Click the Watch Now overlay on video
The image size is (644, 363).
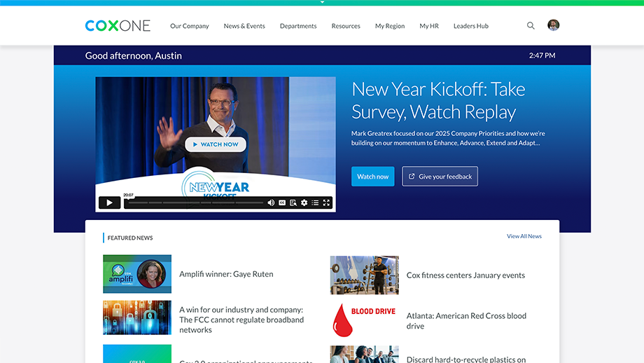(x=216, y=144)
